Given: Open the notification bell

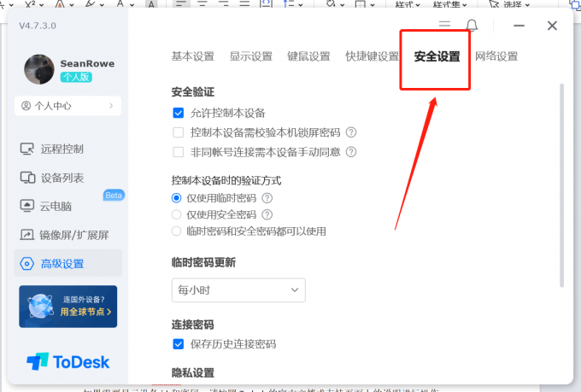Looking at the screenshot, I should point(472,26).
